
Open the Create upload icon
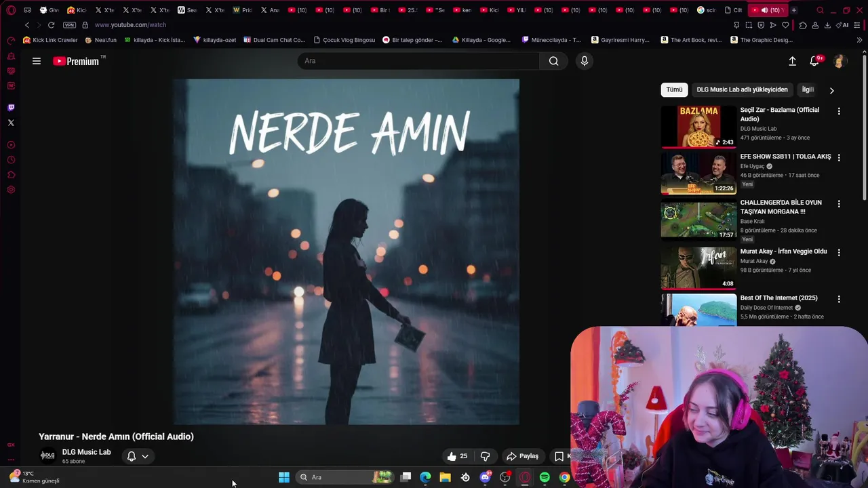point(792,61)
